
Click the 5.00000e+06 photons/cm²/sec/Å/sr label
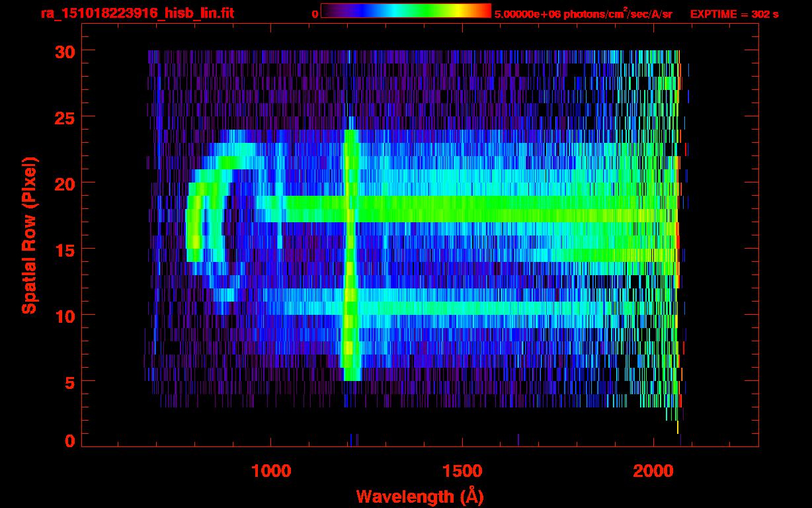coord(583,13)
